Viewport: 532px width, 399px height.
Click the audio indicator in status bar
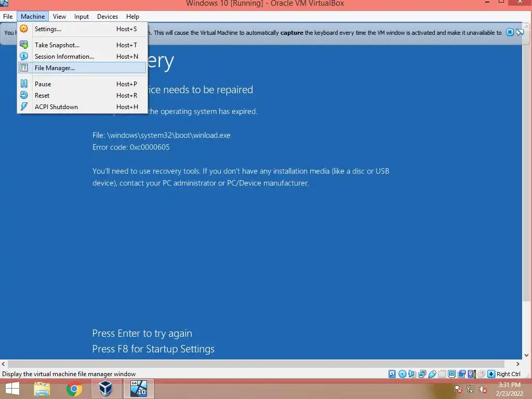tap(412, 374)
